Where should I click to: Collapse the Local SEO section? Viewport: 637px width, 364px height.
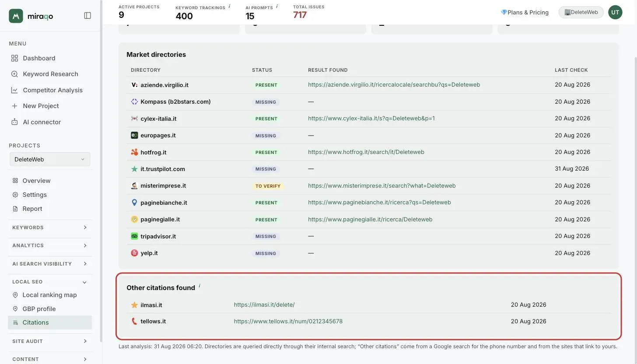point(50,282)
